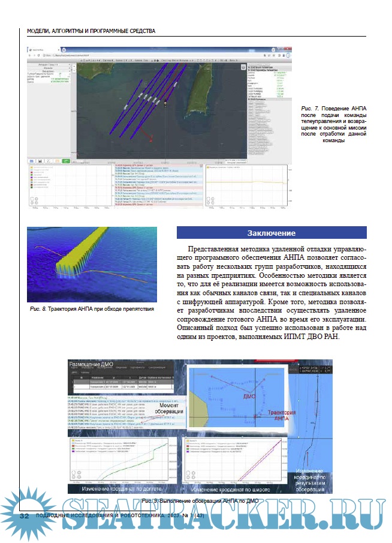Click the AUV vehicle marker on the map
Image resolution: width=392 pixels, height=543 pixels.
click(x=165, y=103)
